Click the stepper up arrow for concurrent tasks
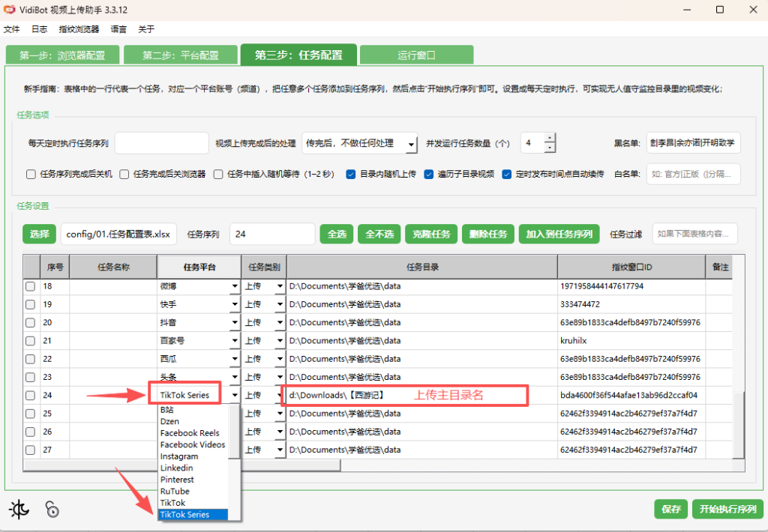 click(x=550, y=138)
